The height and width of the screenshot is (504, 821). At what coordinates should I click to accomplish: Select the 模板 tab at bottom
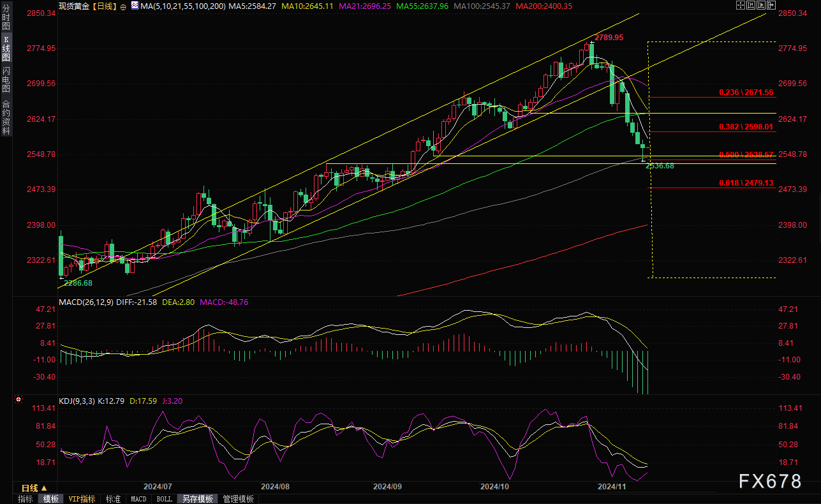[50, 499]
